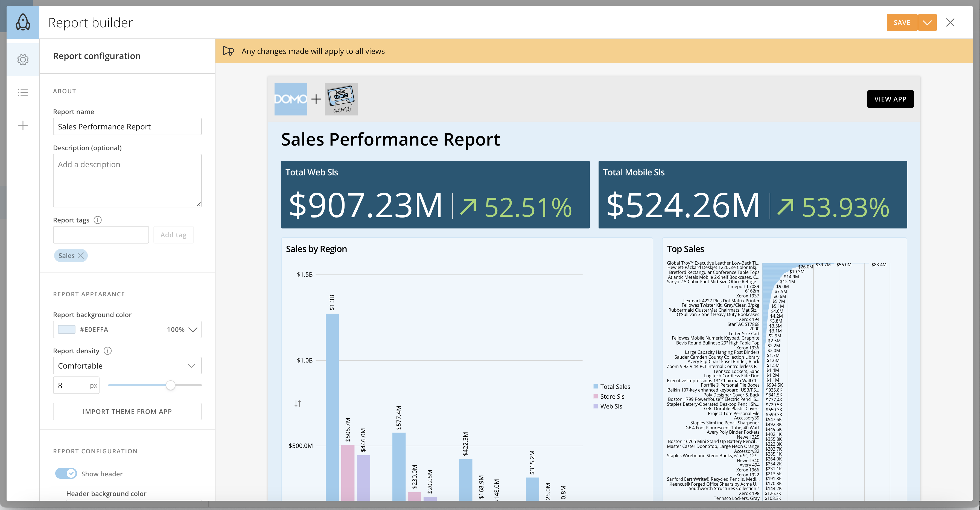Click the plus add icon in sidebar
Viewport: 980px width, 510px height.
(23, 125)
